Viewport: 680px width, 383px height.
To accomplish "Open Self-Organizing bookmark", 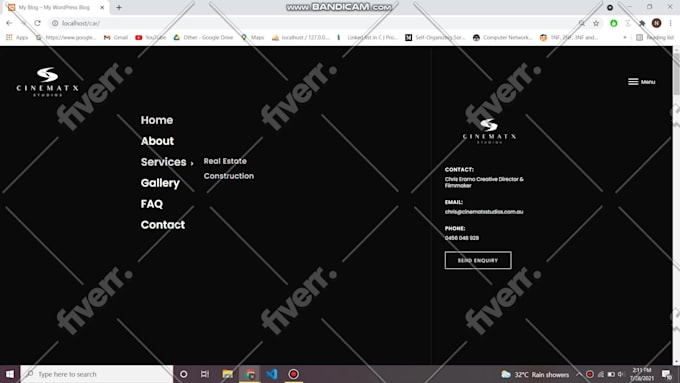I will click(x=435, y=37).
